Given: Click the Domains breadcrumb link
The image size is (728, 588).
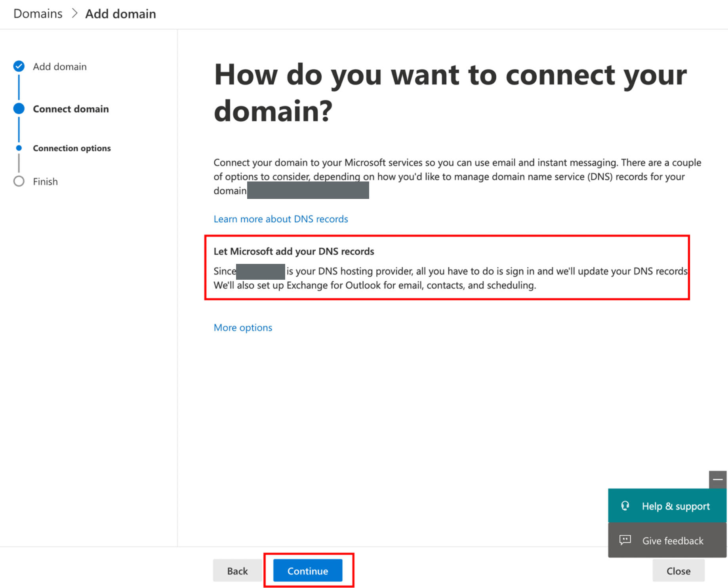Looking at the screenshot, I should coord(38,14).
